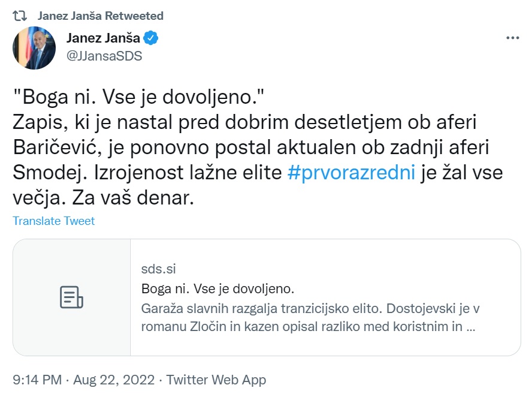Viewport: 532px width, 397px height.
Task: Open the @JJansaSDS handle
Action: tap(104, 56)
